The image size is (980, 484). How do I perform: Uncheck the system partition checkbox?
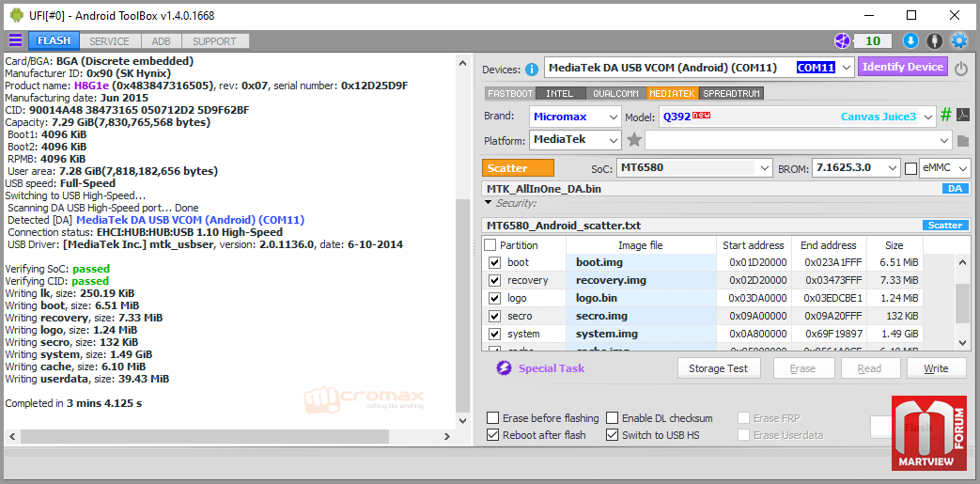495,334
